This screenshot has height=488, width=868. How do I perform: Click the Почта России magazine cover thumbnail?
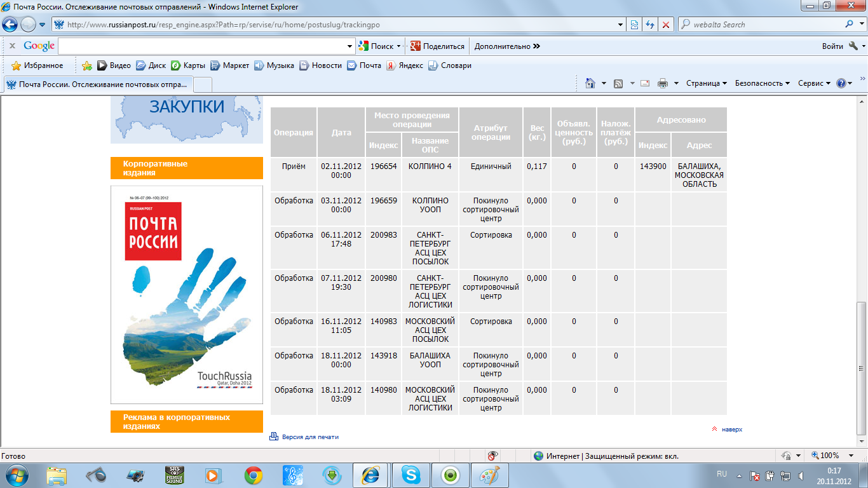coord(186,294)
